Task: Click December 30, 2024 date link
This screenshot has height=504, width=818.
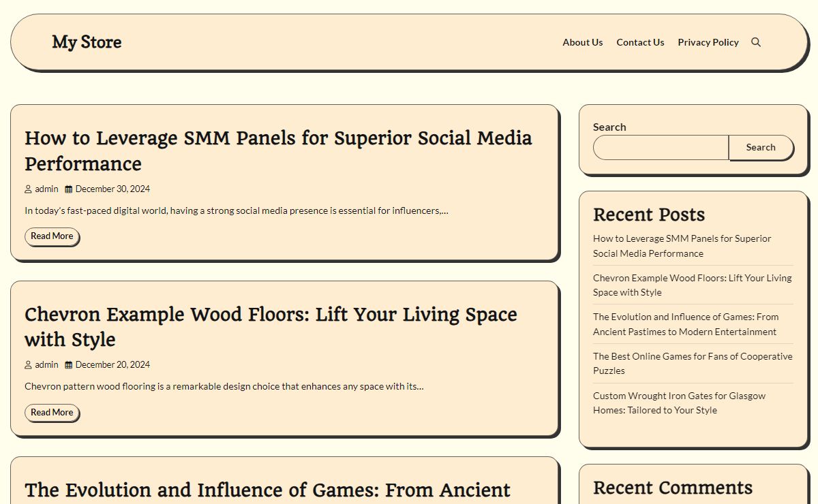Action: [x=112, y=189]
